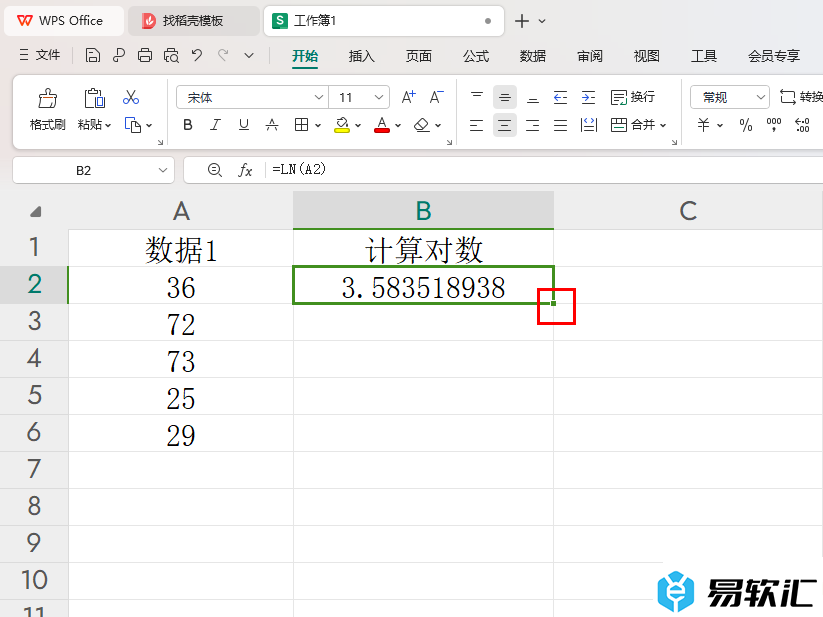Select column C header
823x617 pixels.
[x=688, y=211]
